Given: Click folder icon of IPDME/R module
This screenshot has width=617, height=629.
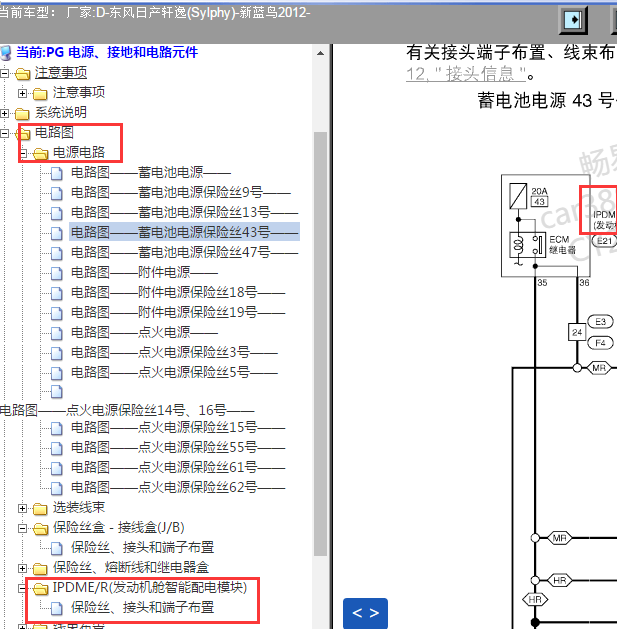Looking at the screenshot, I should pos(40,588).
